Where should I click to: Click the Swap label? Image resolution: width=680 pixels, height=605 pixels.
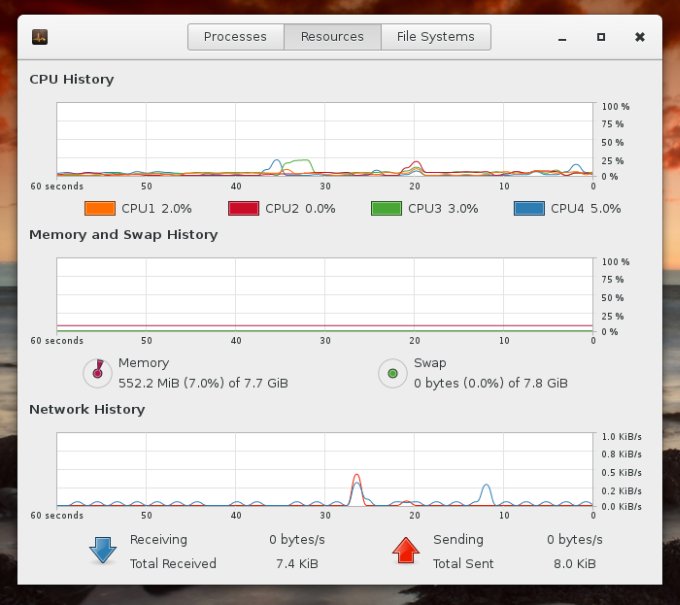click(x=430, y=363)
